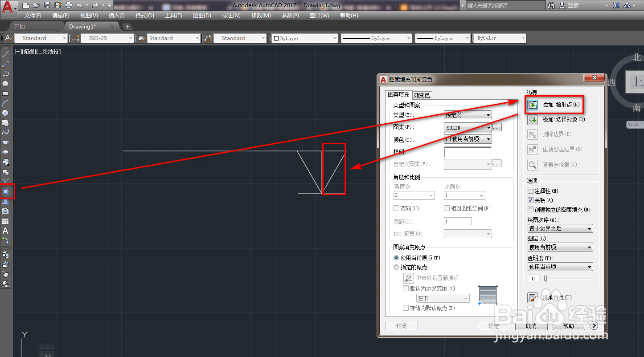644x357 pixels.
Task: Click the keyword search box
Action: pos(505,5)
